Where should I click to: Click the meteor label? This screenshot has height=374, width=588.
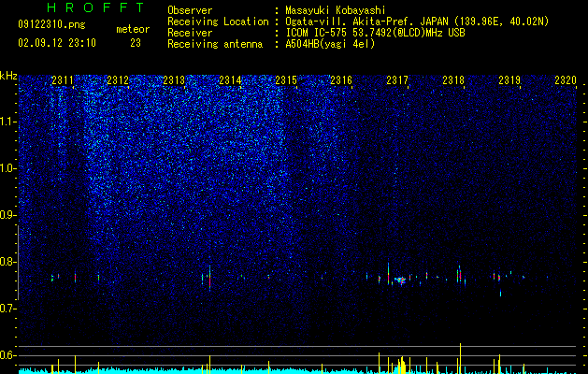[133, 29]
